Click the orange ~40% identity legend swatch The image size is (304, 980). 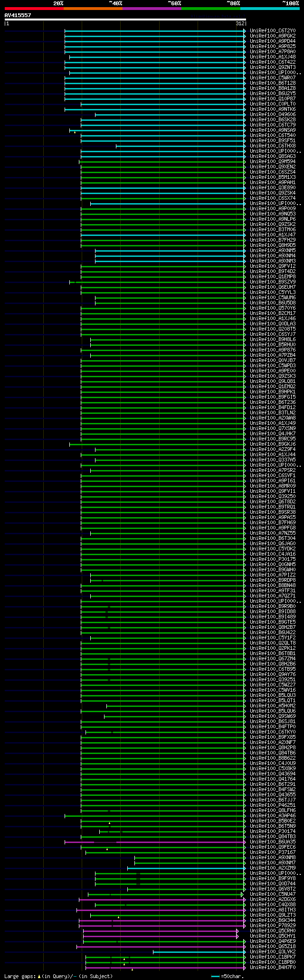(x=93, y=9)
